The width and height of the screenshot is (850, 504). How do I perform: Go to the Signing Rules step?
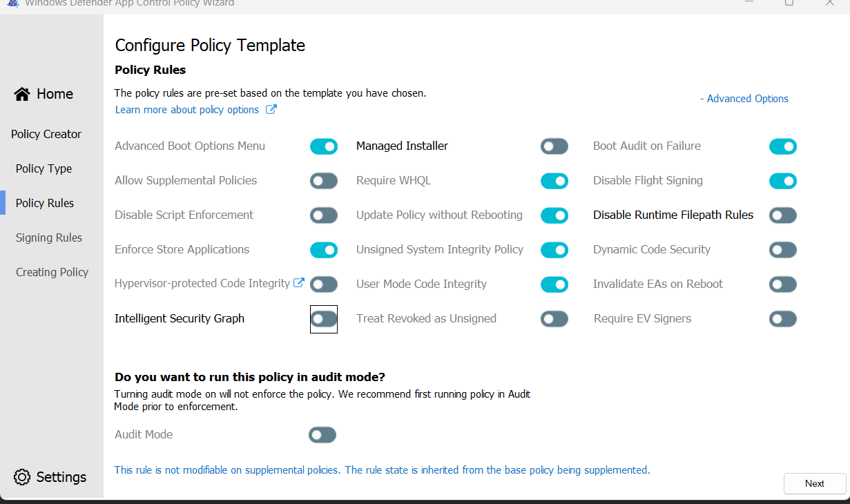coord(48,237)
